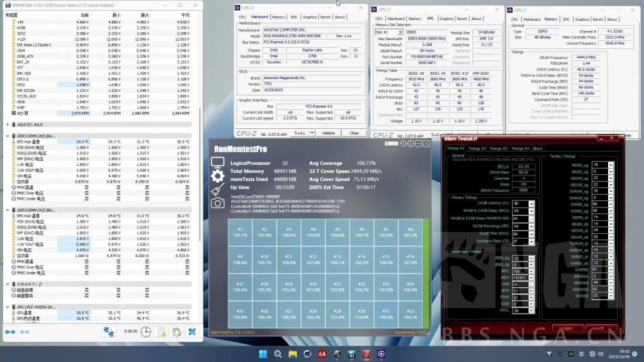Open the Tools dropdown in CPU-Z

click(301, 133)
